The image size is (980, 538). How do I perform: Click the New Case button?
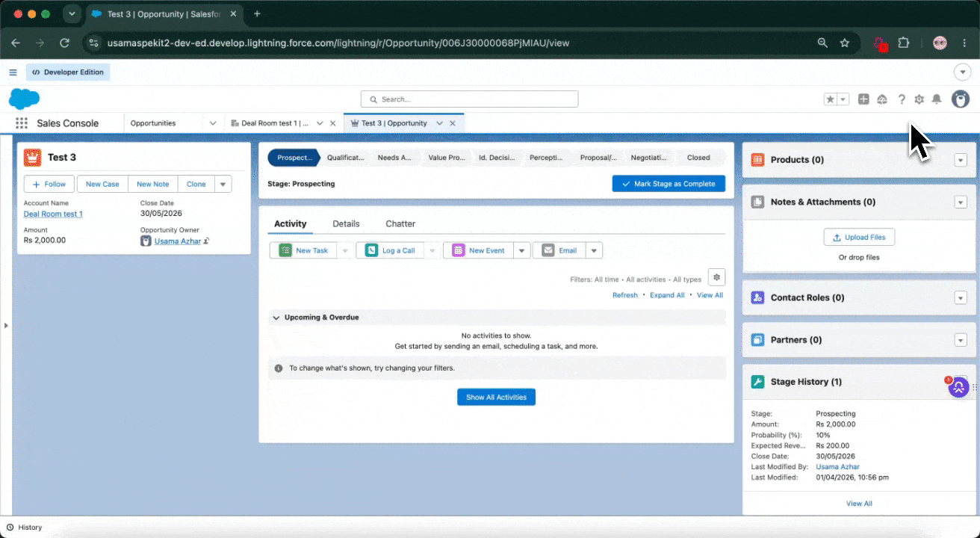102,185
